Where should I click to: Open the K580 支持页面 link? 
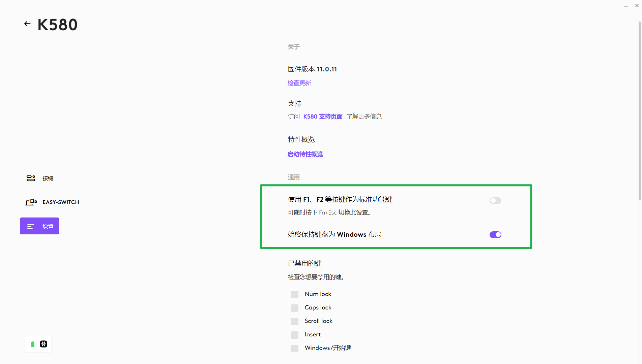tap(323, 117)
